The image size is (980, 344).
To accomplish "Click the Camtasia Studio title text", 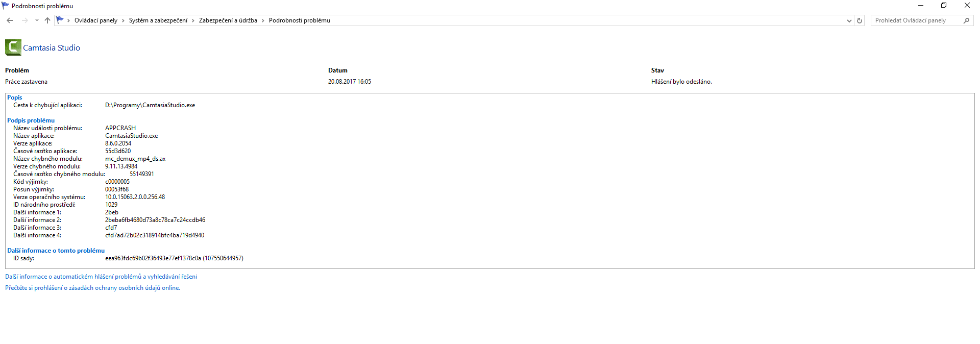I will pos(52,48).
